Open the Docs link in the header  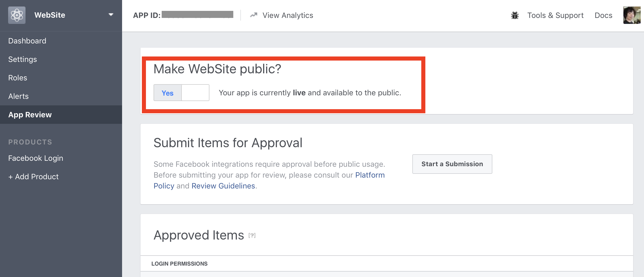click(603, 15)
